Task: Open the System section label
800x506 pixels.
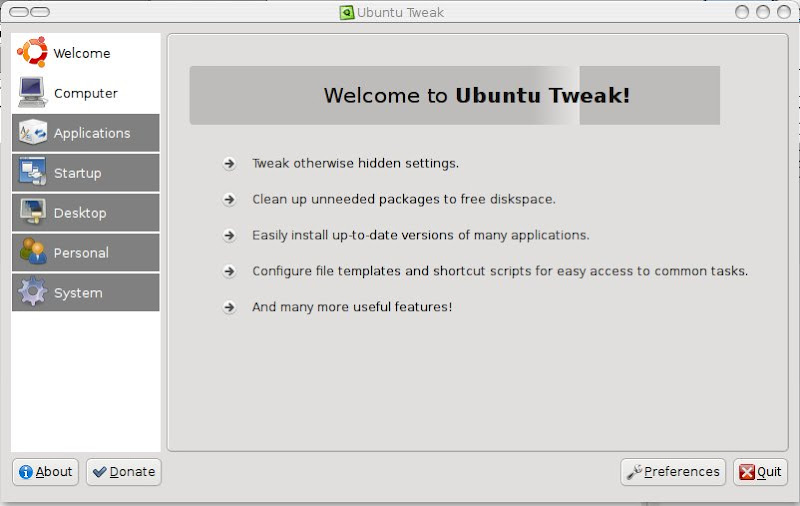Action: click(x=78, y=293)
